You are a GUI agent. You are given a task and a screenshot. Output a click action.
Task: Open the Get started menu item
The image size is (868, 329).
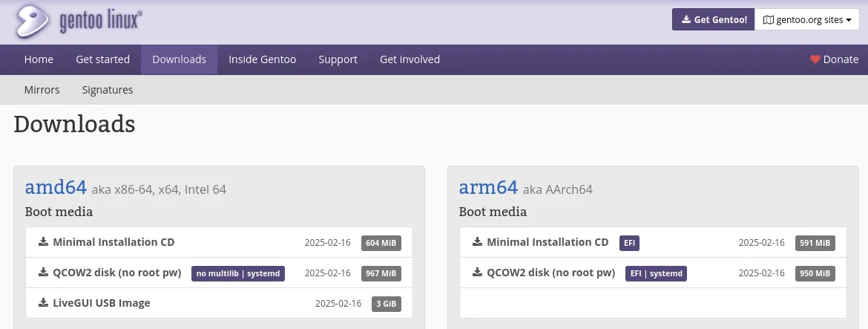pos(102,59)
